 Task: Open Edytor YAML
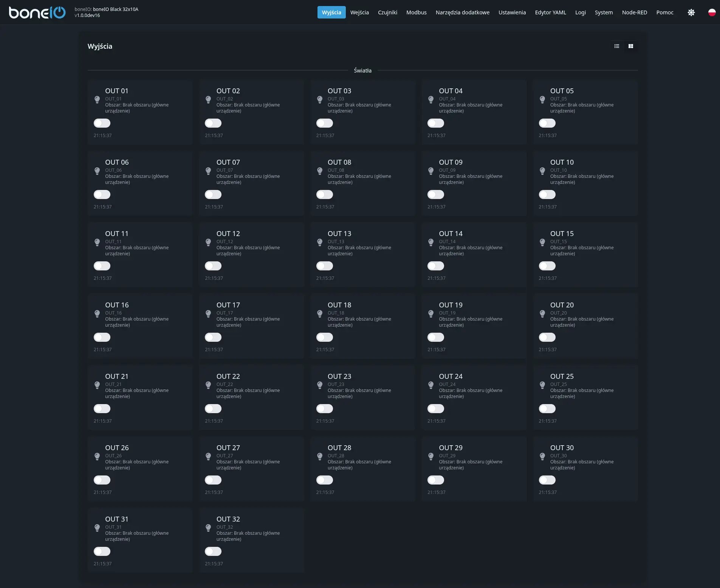[x=550, y=12]
